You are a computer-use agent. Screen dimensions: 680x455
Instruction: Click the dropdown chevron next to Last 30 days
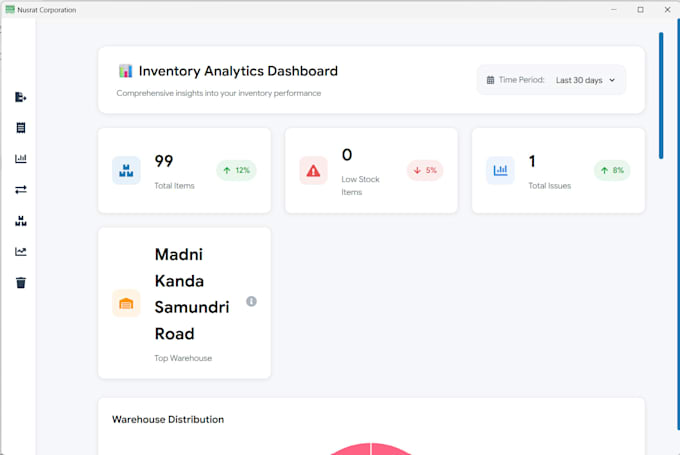tap(612, 80)
